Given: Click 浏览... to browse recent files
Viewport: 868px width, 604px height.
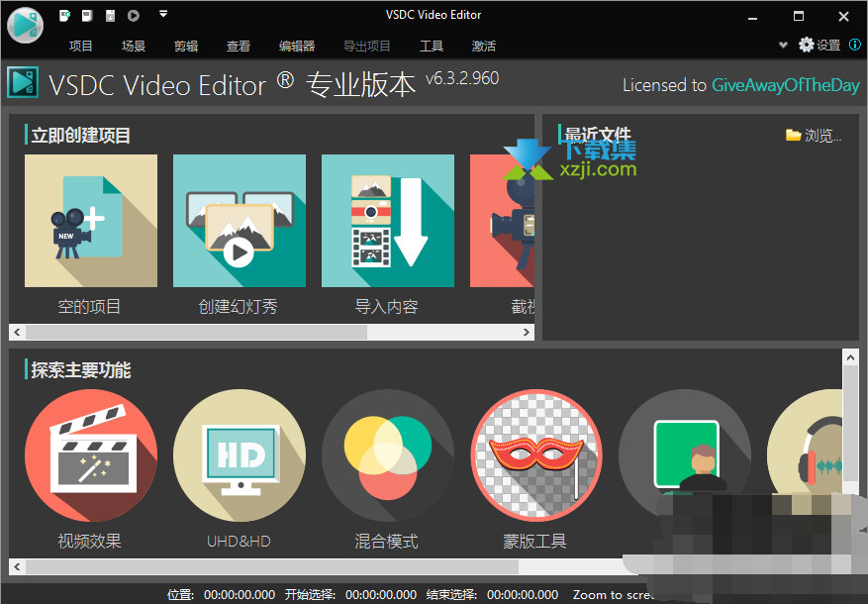Looking at the screenshot, I should coord(814,135).
